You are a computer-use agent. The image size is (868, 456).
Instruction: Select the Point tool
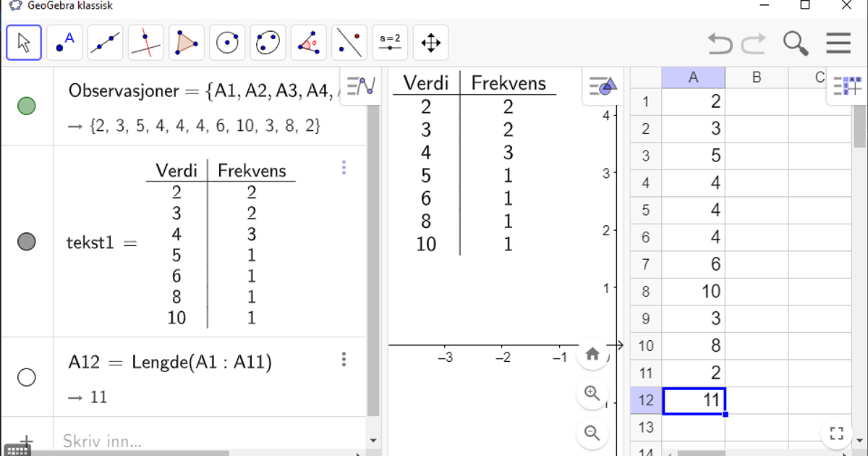click(x=64, y=42)
